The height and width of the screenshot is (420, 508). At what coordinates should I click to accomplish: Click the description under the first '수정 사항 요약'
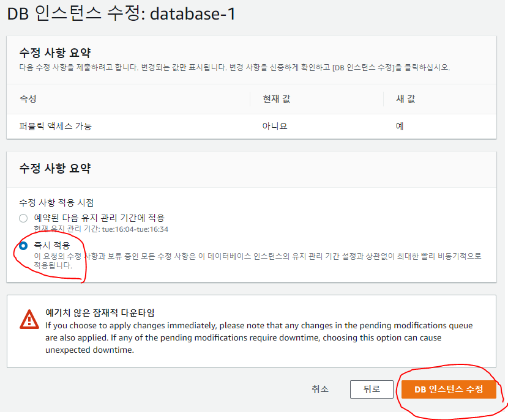234,68
